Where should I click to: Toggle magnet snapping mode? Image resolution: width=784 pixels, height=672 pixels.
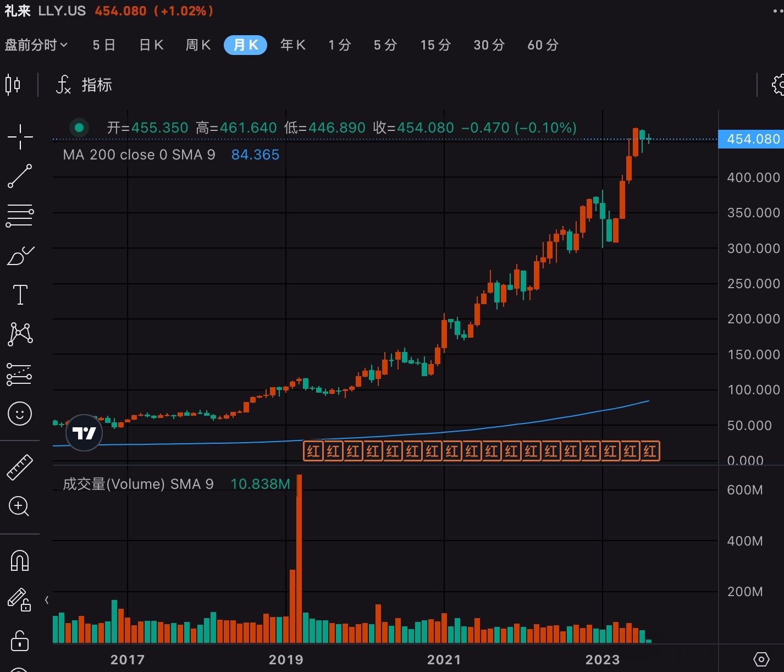coord(20,561)
